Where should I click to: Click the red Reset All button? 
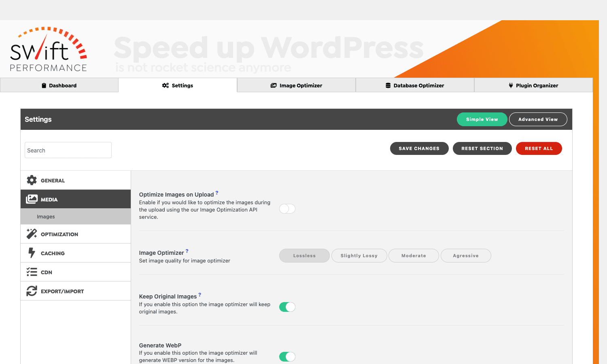(539, 148)
